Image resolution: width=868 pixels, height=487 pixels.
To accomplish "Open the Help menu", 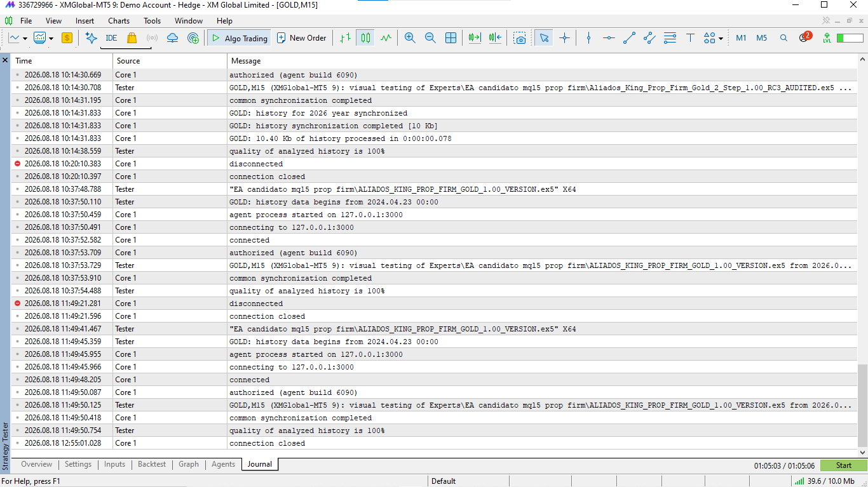I will 224,21.
